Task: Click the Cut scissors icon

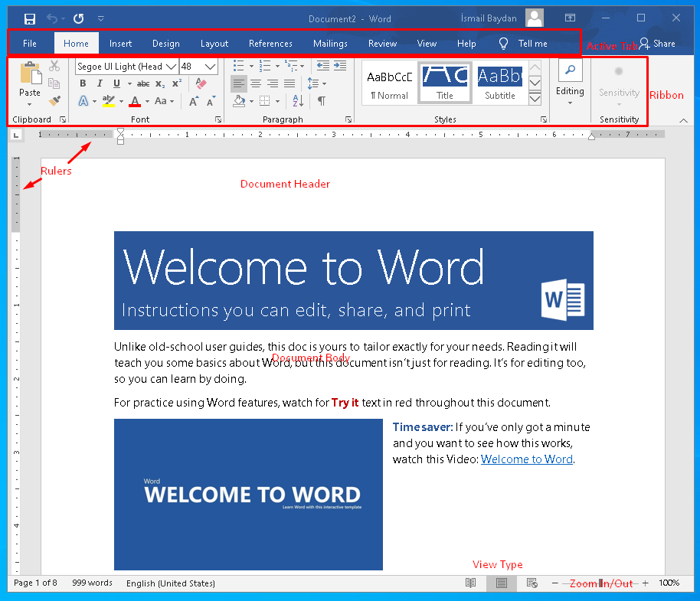Action: point(54,66)
